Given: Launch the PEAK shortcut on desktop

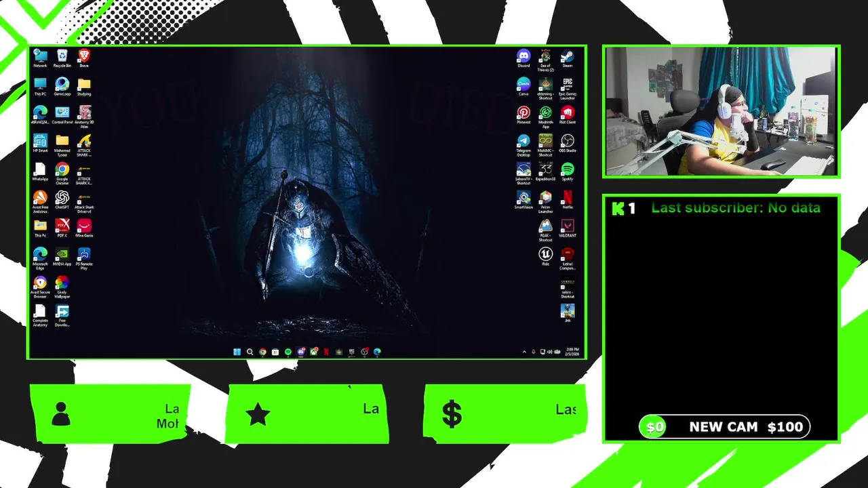Looking at the screenshot, I should pyautogui.click(x=546, y=230).
